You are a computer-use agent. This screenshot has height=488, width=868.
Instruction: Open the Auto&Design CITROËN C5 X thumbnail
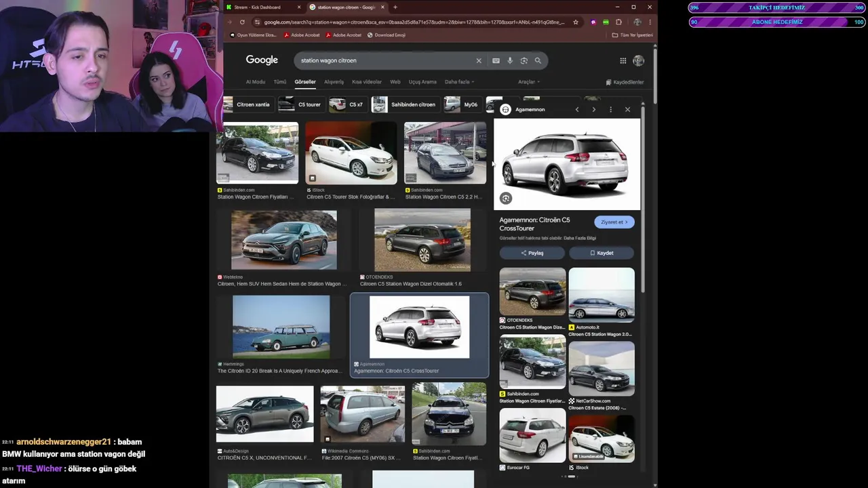(264, 415)
